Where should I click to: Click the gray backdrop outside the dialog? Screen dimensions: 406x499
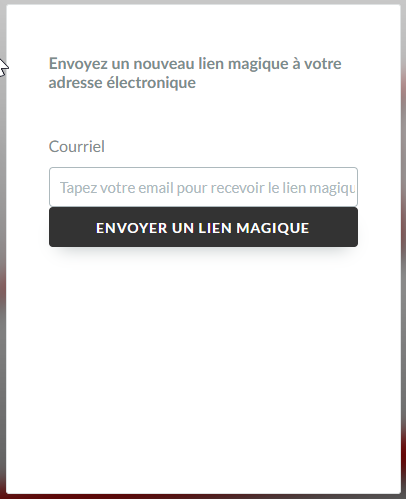coord(3,200)
